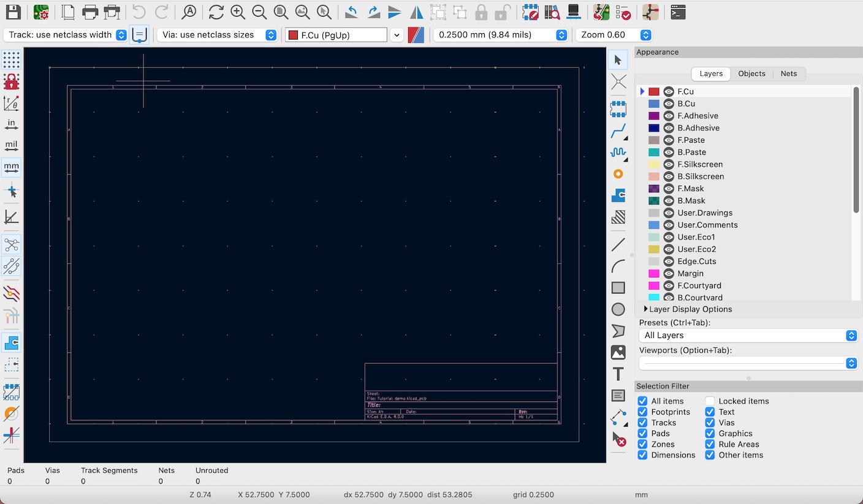Select the Route Tracks tool
The height and width of the screenshot is (504, 863).
pos(618,130)
